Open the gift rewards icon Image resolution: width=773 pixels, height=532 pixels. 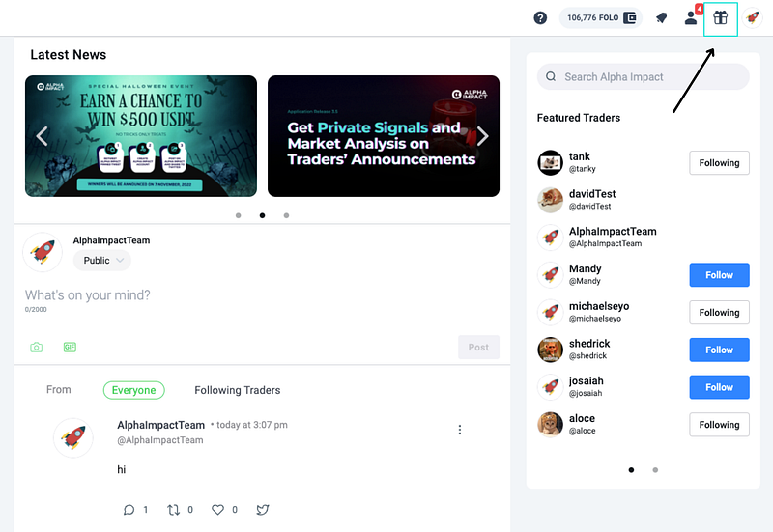[720, 18]
